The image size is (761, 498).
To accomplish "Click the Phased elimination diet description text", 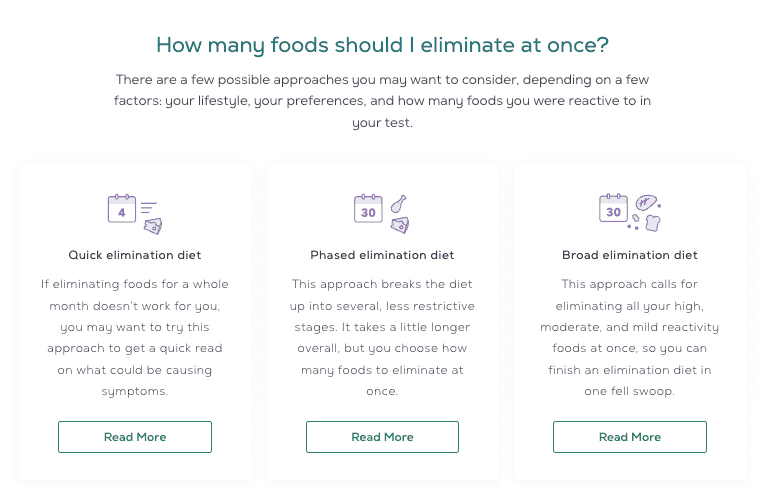I will 382,337.
